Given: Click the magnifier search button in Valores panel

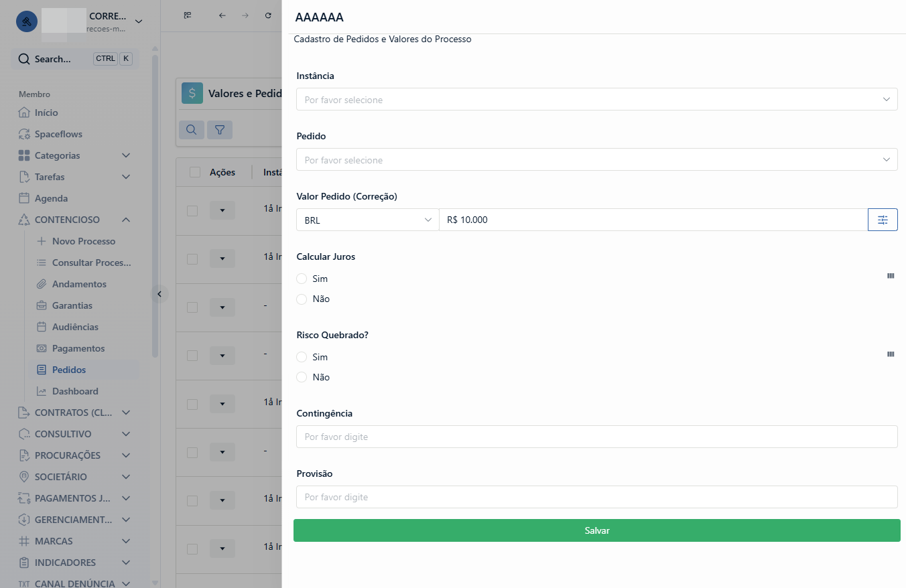Looking at the screenshot, I should click(192, 129).
